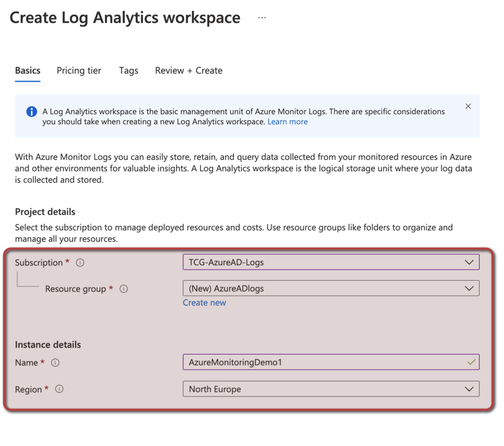Viewport: 504px width, 446px height.
Task: Dismiss the Log Analytics info banner
Action: click(x=468, y=106)
